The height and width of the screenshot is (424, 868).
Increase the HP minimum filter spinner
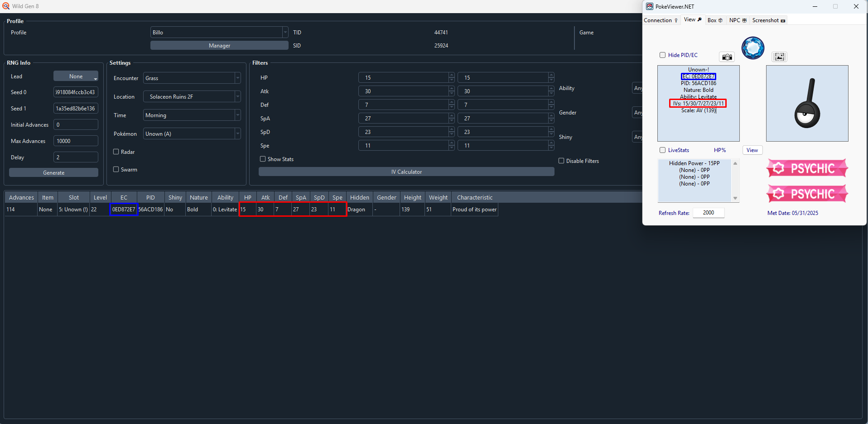452,75
